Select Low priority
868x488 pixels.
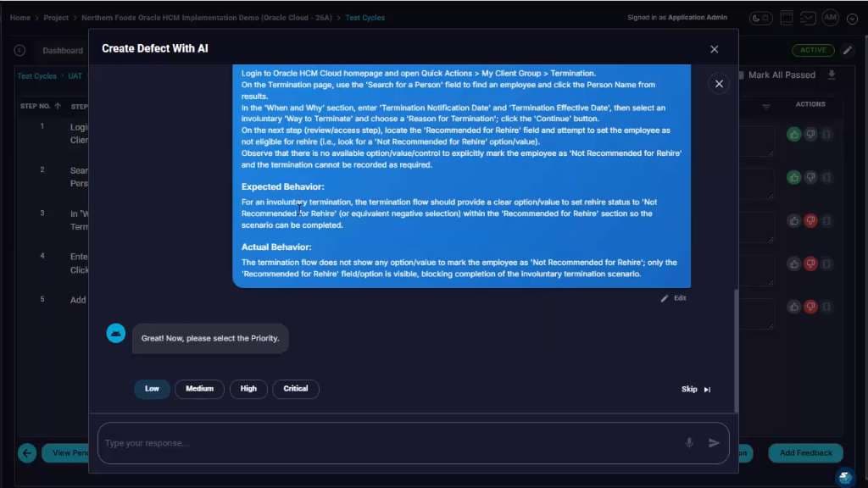click(x=152, y=389)
